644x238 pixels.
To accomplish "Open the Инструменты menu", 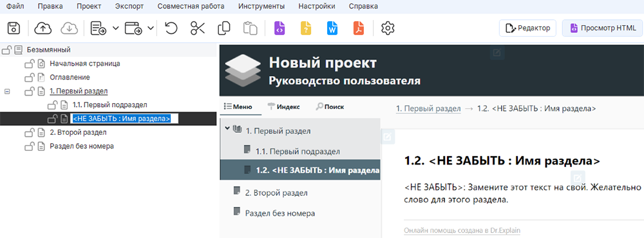I will click(261, 6).
